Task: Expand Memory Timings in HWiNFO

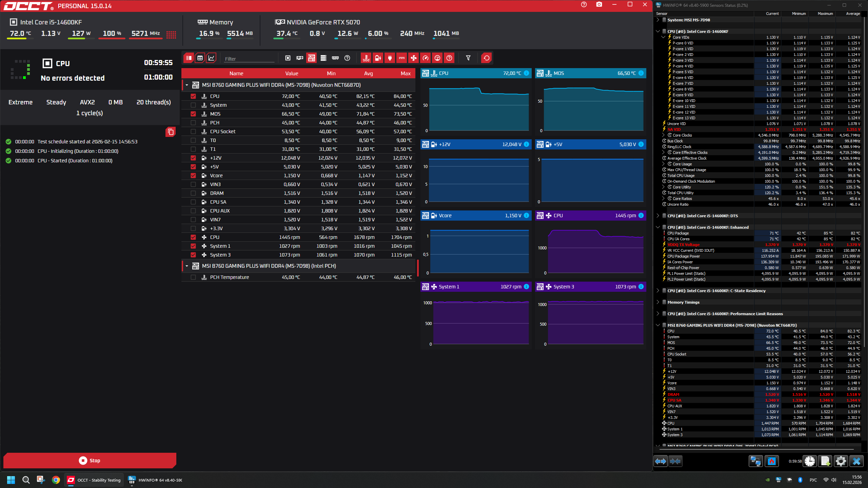Action: (658, 302)
